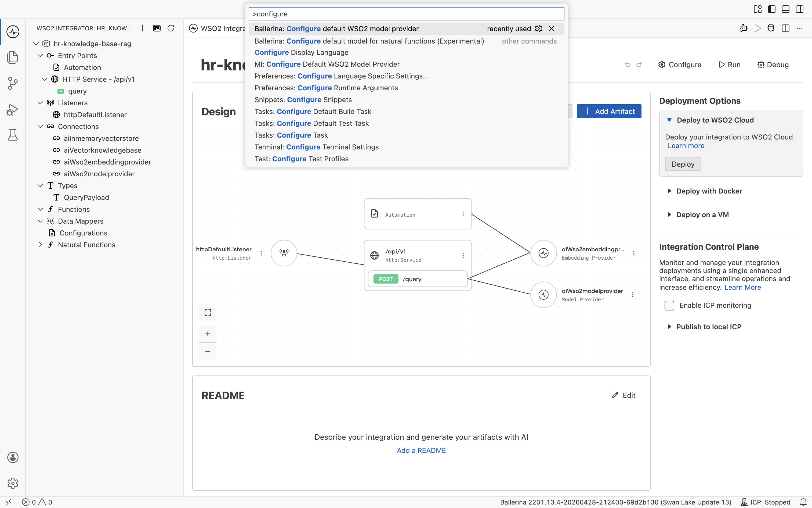Image resolution: width=812 pixels, height=508 pixels.
Task: Click the gear icon on recently used command
Action: click(x=539, y=28)
